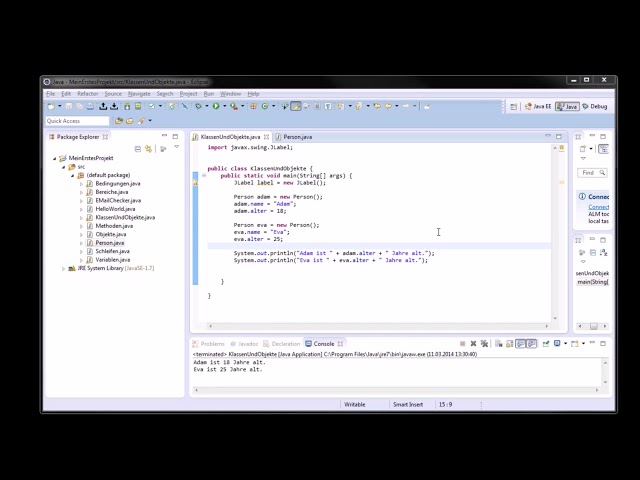Switch to the Problems tab

(209, 344)
